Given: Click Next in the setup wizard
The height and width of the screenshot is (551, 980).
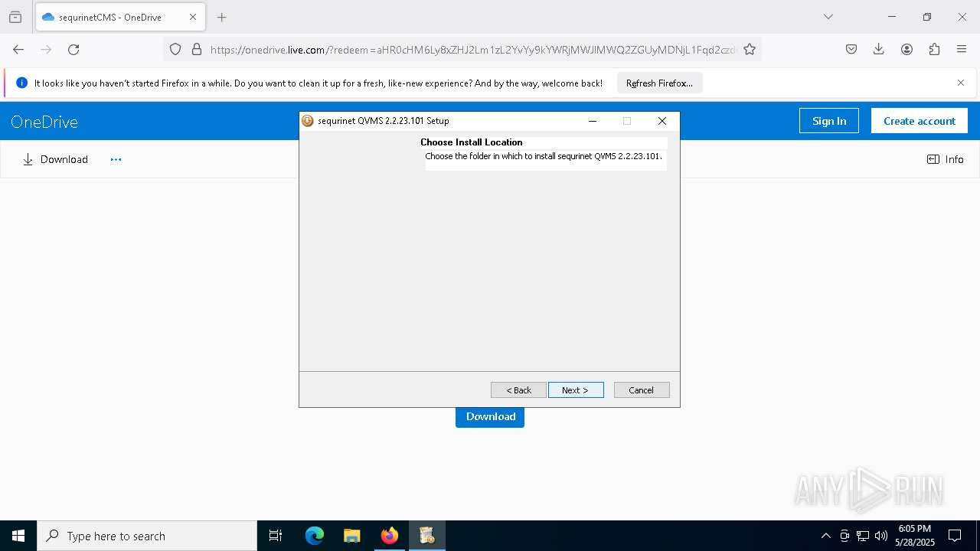Looking at the screenshot, I should (576, 390).
